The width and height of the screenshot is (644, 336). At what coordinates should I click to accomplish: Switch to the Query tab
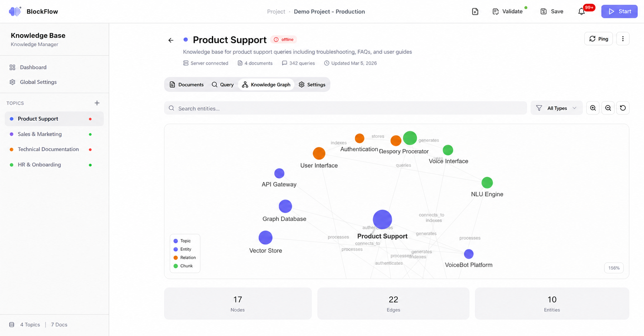222,85
